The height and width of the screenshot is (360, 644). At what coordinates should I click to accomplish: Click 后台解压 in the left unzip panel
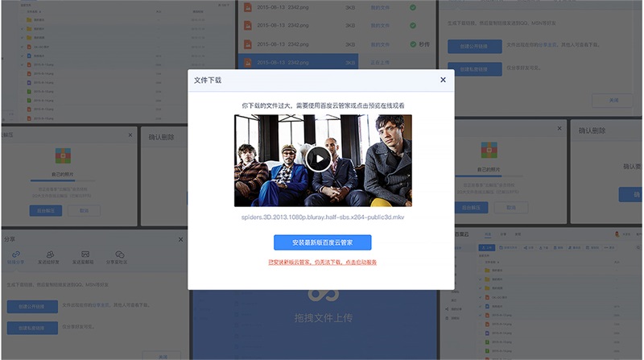tap(46, 210)
